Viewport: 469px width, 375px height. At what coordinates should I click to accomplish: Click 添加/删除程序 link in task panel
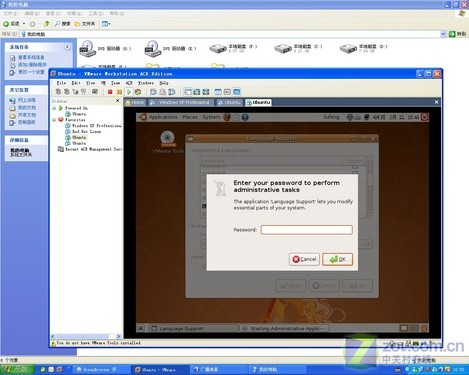pos(32,65)
